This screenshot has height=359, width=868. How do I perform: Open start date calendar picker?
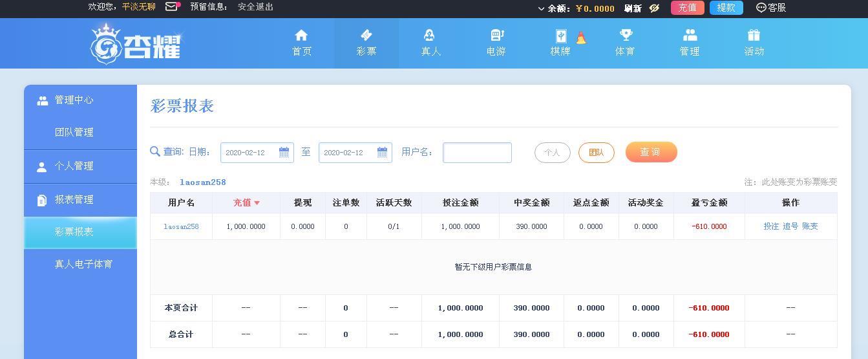tap(284, 153)
